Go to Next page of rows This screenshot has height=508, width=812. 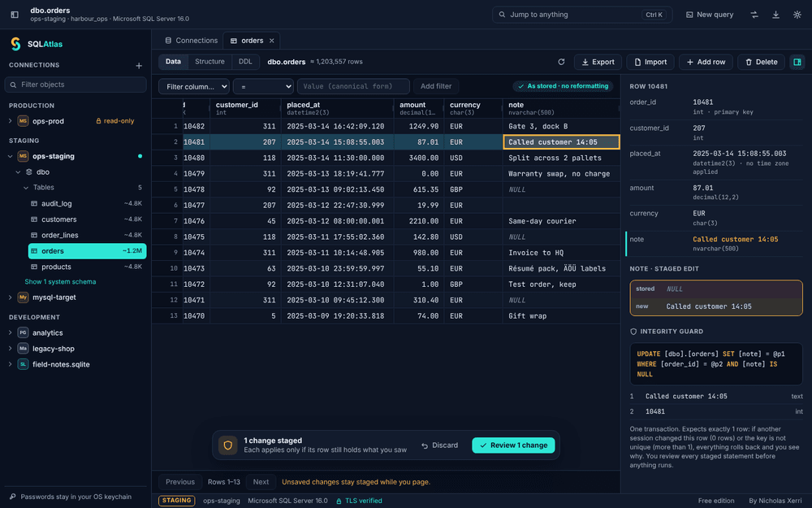261,482
